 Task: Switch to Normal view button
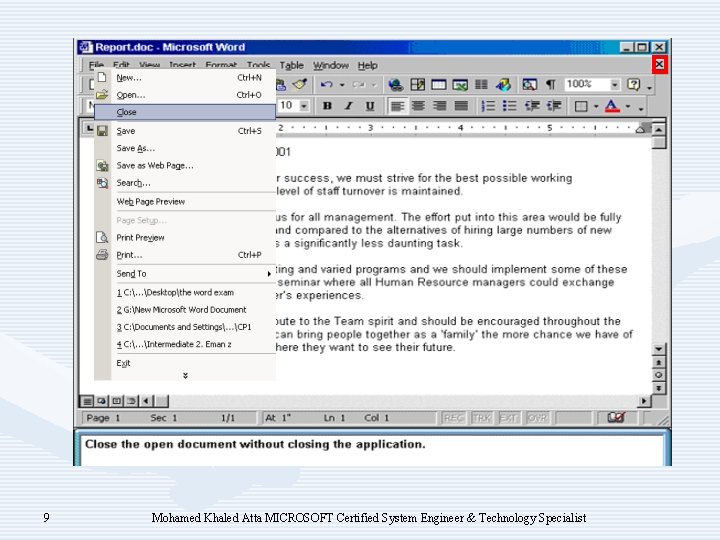click(x=87, y=401)
